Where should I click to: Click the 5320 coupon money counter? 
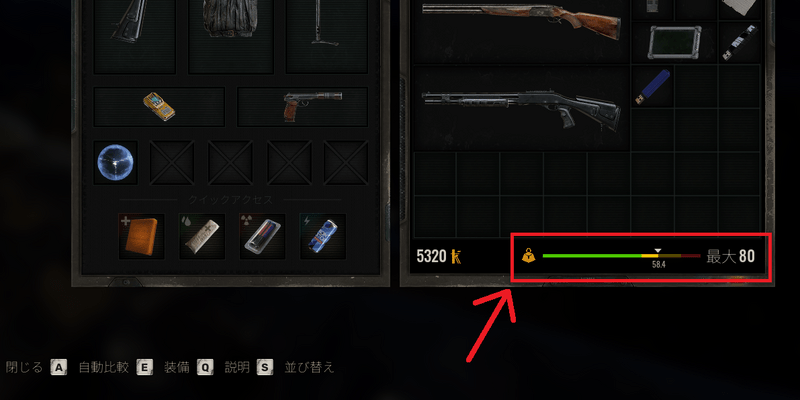(x=439, y=257)
